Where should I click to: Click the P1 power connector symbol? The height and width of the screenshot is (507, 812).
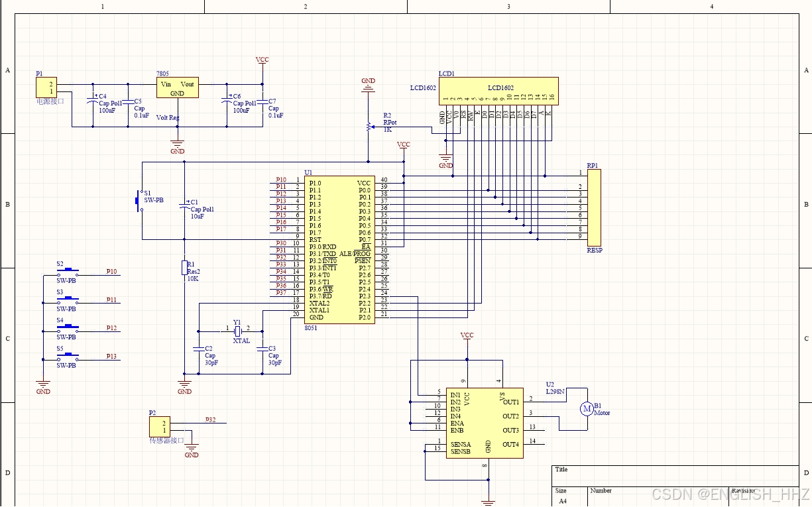46,87
